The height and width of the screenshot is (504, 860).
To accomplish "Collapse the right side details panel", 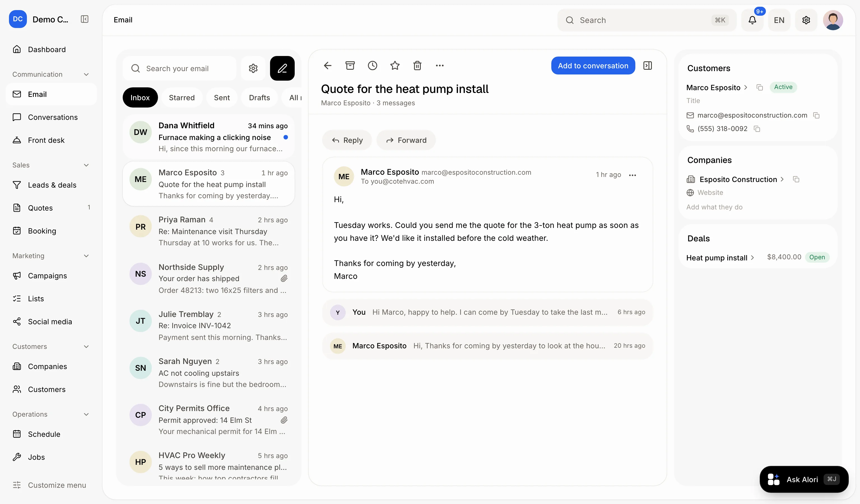I will coord(647,66).
